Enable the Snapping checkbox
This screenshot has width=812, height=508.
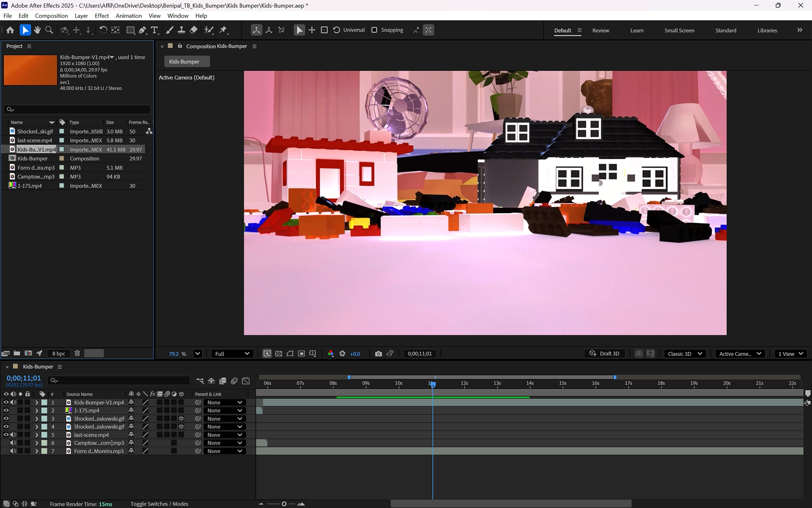tap(374, 30)
